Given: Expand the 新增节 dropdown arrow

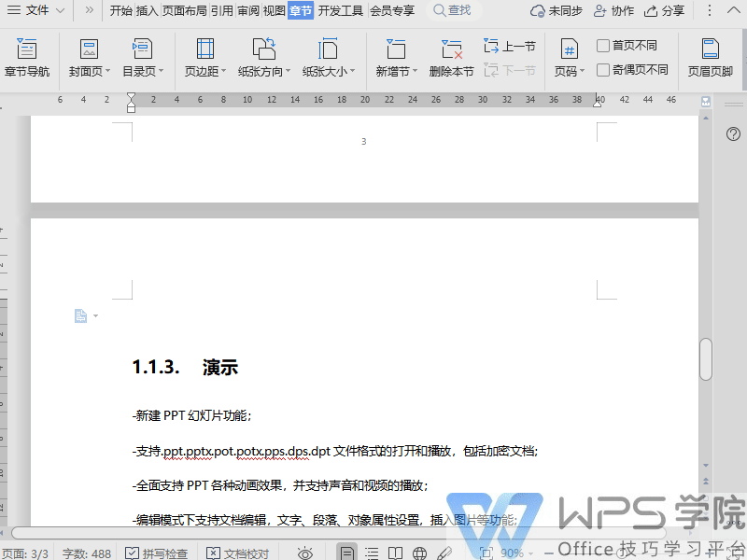Looking at the screenshot, I should tap(415, 71).
